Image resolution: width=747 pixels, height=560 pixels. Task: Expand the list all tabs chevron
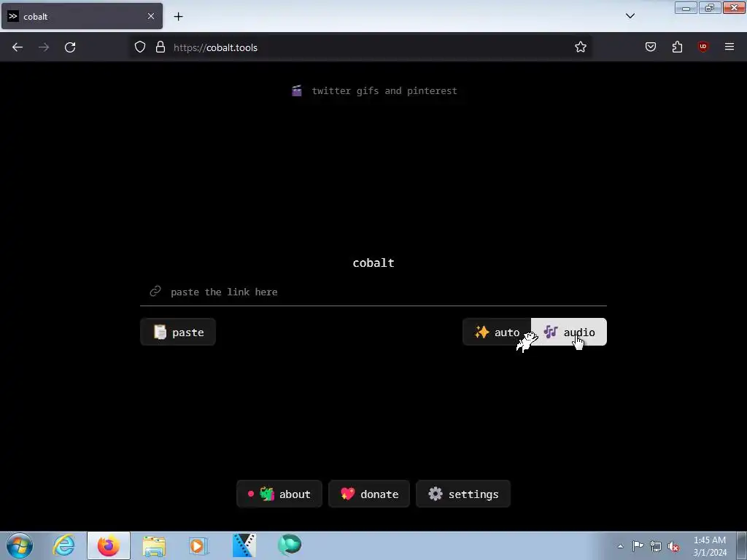tap(630, 16)
